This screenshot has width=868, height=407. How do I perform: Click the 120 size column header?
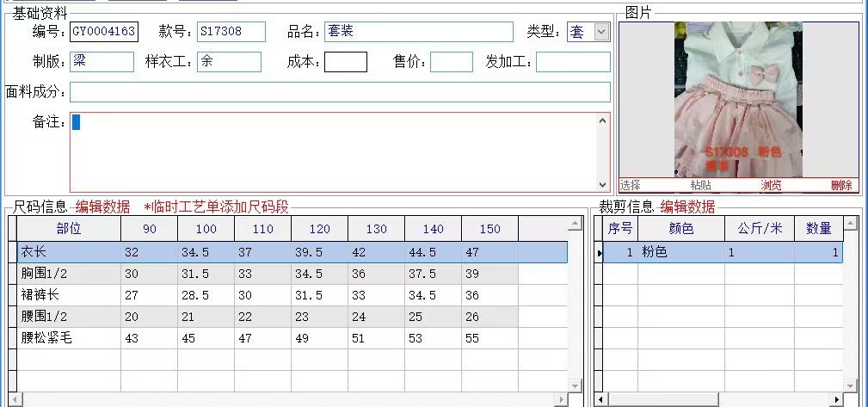[x=319, y=229]
